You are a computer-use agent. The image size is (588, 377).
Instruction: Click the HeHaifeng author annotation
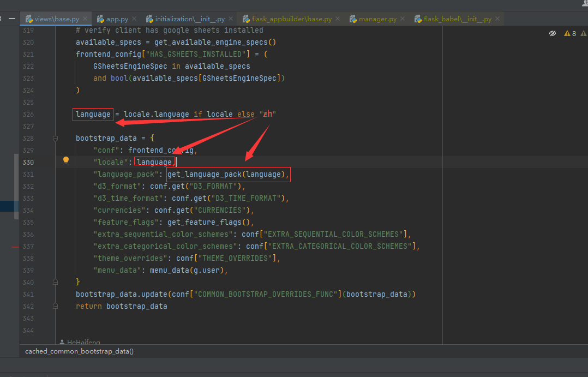(x=80, y=342)
